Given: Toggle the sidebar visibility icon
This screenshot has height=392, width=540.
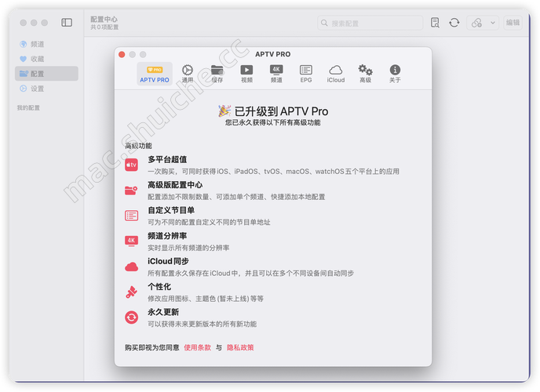Looking at the screenshot, I should (x=67, y=23).
